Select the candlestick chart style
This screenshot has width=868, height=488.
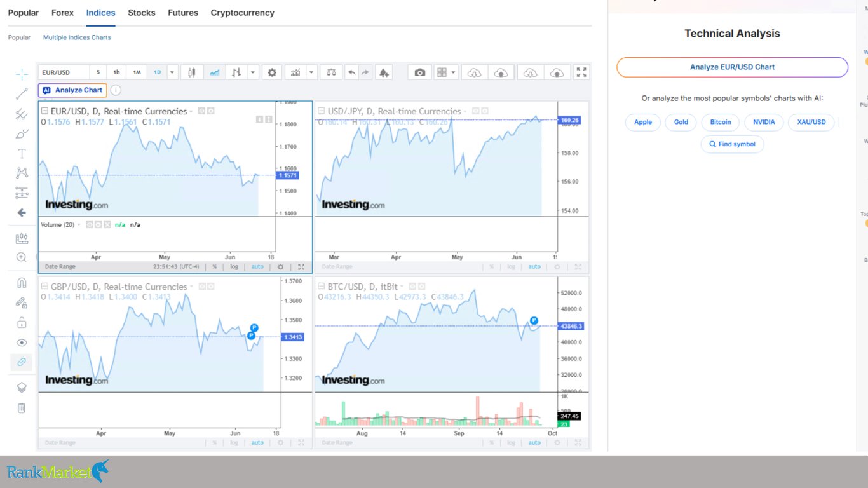(x=192, y=72)
